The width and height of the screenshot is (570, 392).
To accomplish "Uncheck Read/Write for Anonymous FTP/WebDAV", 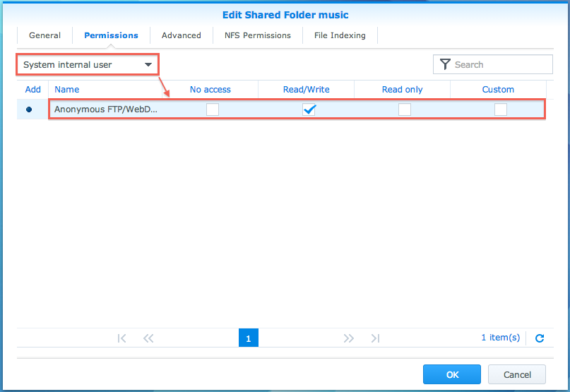I will pos(309,109).
